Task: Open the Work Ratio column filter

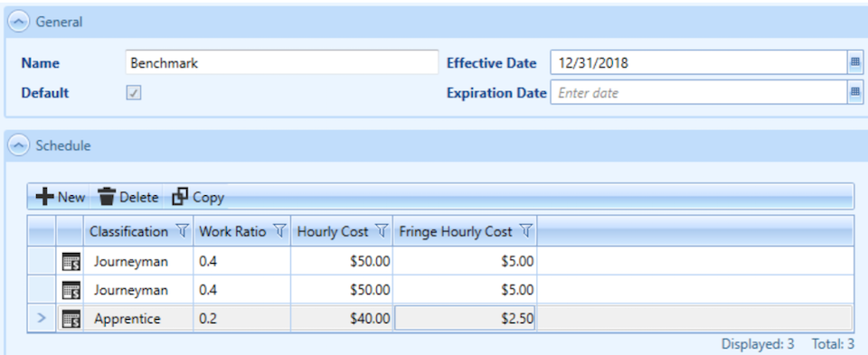Action: click(280, 231)
